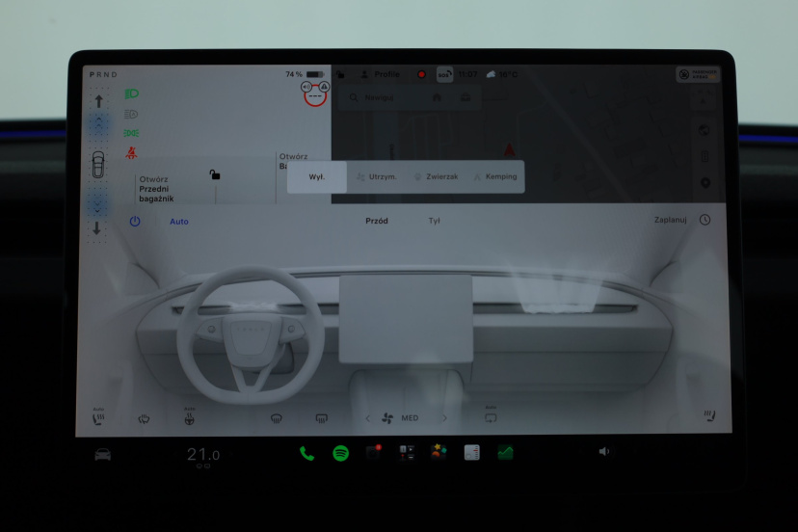Open the Profile menu

380,74
